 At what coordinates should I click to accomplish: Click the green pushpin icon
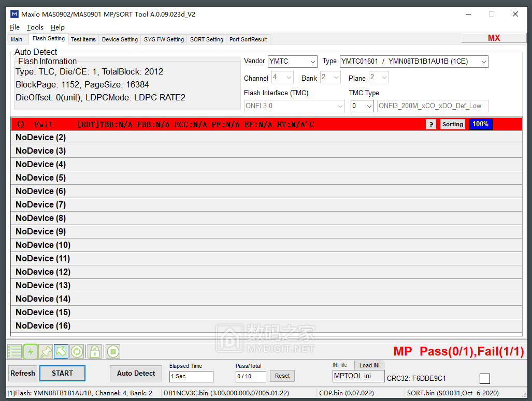coord(46,351)
